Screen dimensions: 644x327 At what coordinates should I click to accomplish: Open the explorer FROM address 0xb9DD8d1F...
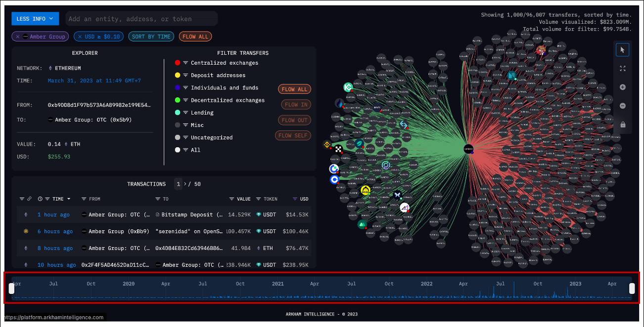coord(99,105)
